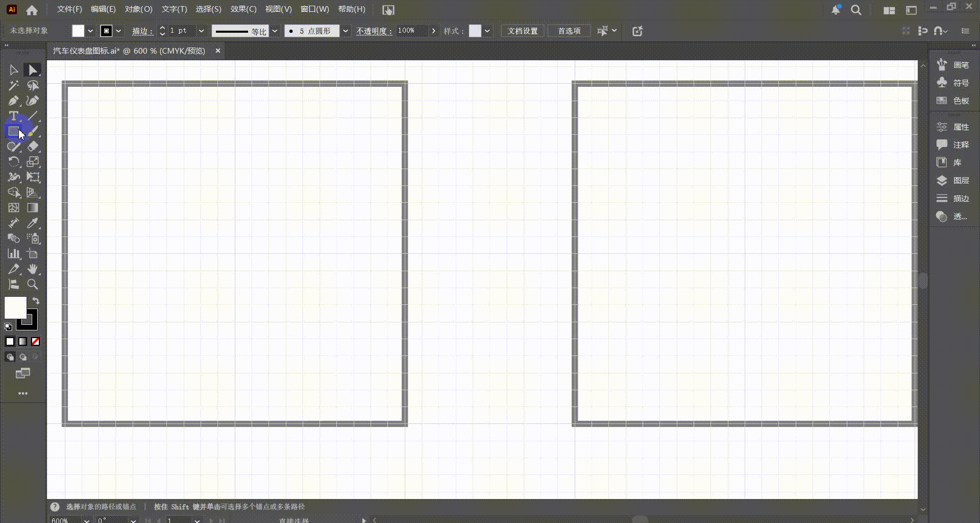Viewport: 980px width, 523px height.
Task: Select the Direct Selection tool
Action: tap(33, 70)
